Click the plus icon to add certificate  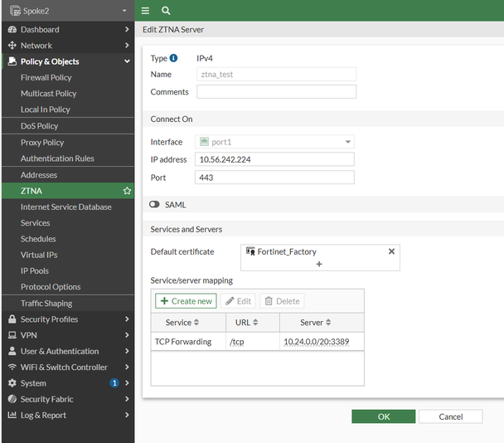pos(319,264)
